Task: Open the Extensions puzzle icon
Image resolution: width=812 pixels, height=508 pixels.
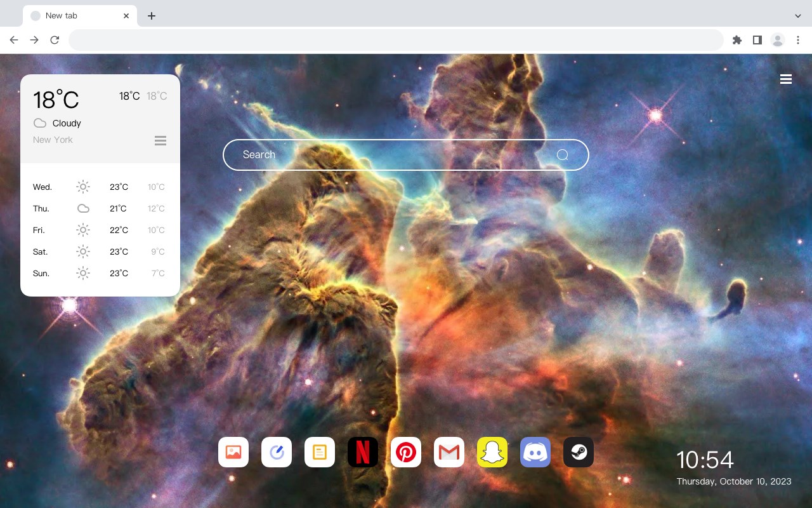Action: [737, 40]
